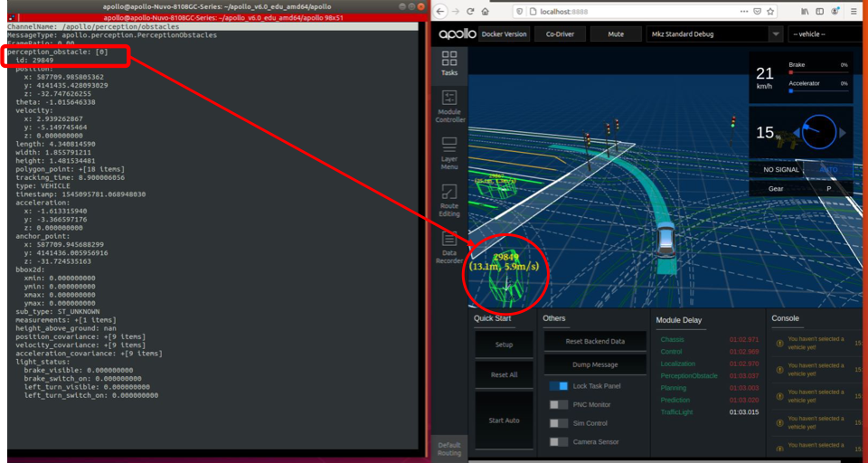Screen dimensions: 868x463
Task: Open the vehicle selection dropdown
Action: [x=827, y=34]
